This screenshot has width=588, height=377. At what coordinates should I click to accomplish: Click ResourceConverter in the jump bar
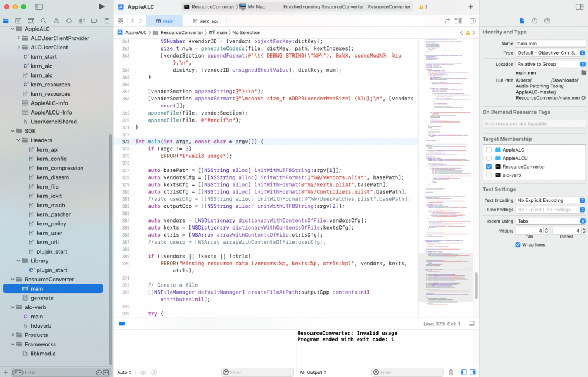pos(178,32)
